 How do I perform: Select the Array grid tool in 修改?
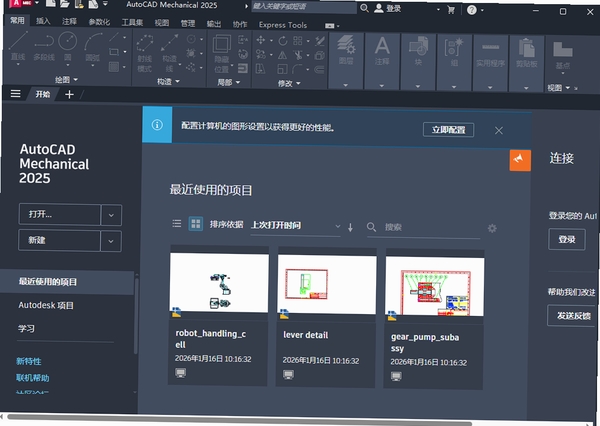tap(297, 41)
